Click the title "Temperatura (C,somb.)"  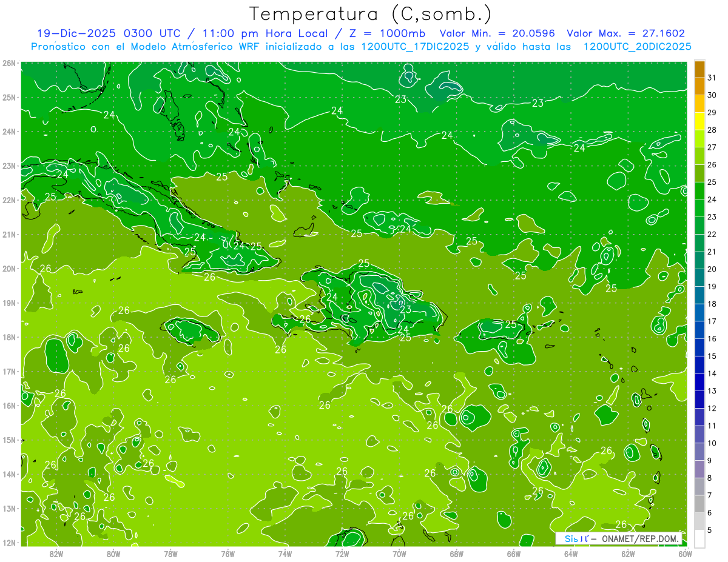click(x=371, y=14)
